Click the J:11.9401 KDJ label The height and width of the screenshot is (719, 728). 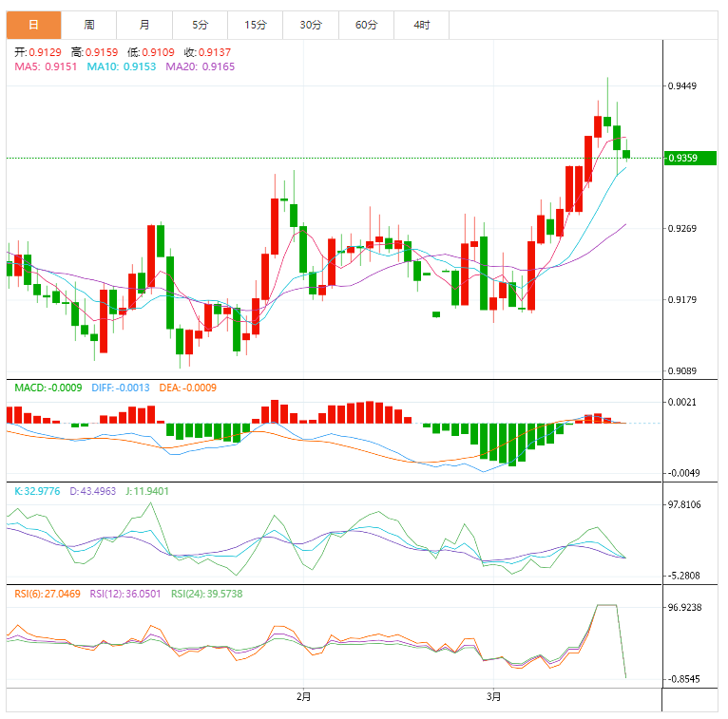[x=147, y=491]
